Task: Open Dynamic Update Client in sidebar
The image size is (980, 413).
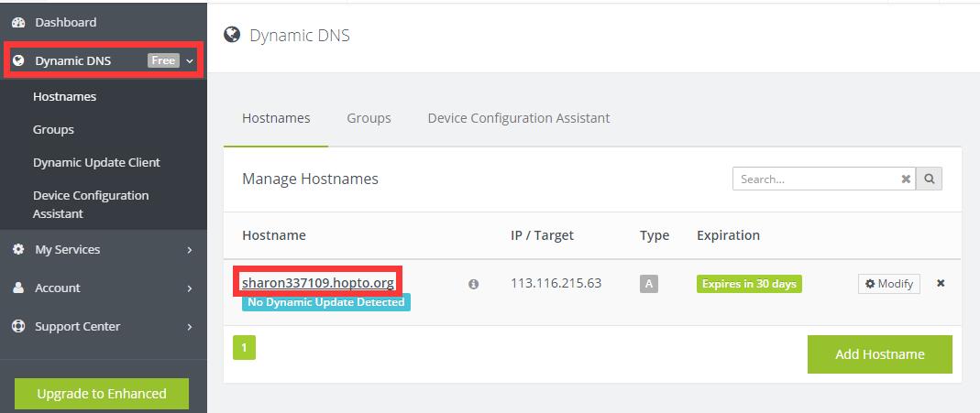Action: tap(96, 162)
